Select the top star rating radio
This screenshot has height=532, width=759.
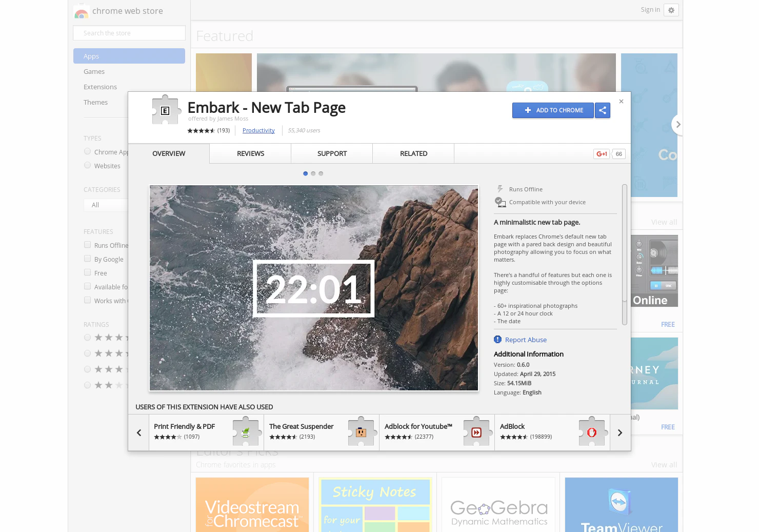pyautogui.click(x=88, y=338)
